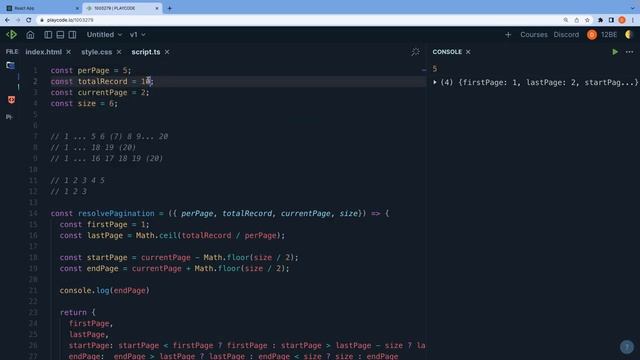
Task: Close the script.ts tab
Action: (167, 52)
